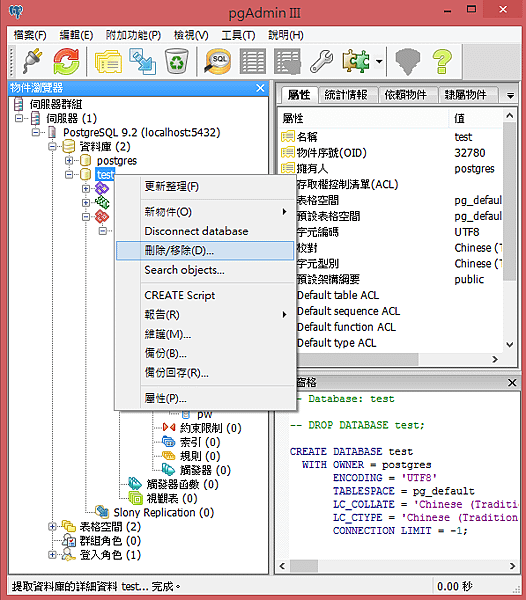Open the 說明(H) menu

(x=285, y=35)
